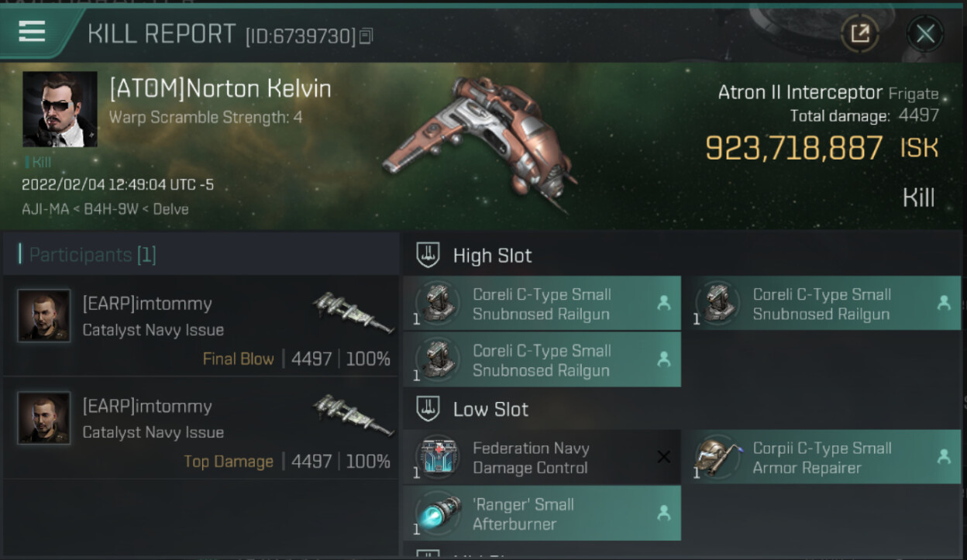Image resolution: width=967 pixels, height=560 pixels.
Task: Click the person icon on Afterburner row
Action: [x=663, y=513]
